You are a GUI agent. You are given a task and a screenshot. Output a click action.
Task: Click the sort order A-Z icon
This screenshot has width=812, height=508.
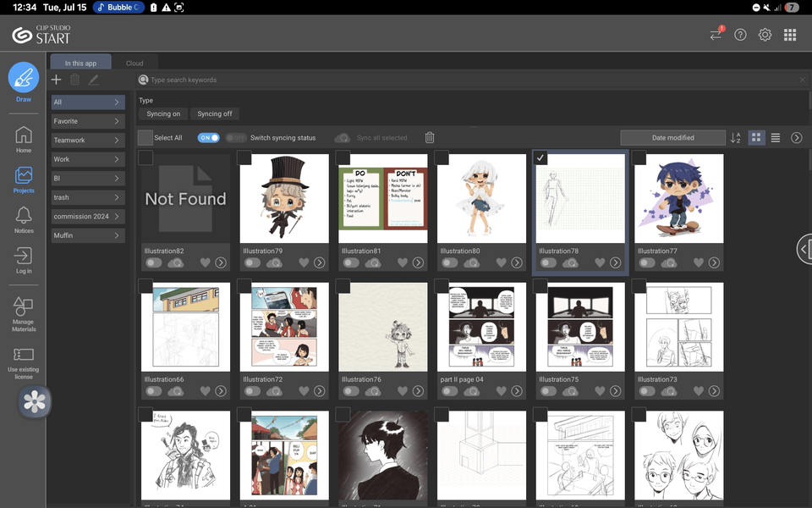pyautogui.click(x=735, y=137)
